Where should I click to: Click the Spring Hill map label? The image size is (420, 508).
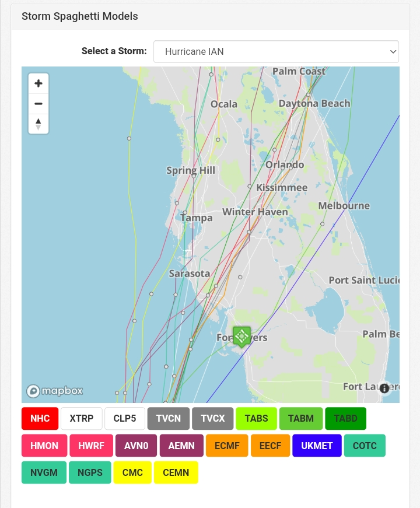tap(191, 170)
